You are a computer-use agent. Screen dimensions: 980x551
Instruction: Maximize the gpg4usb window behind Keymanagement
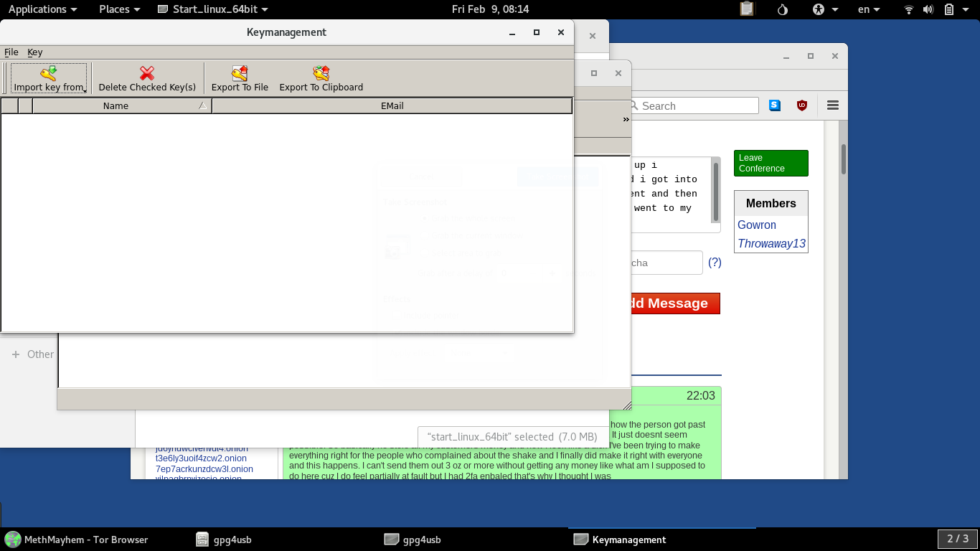point(594,72)
